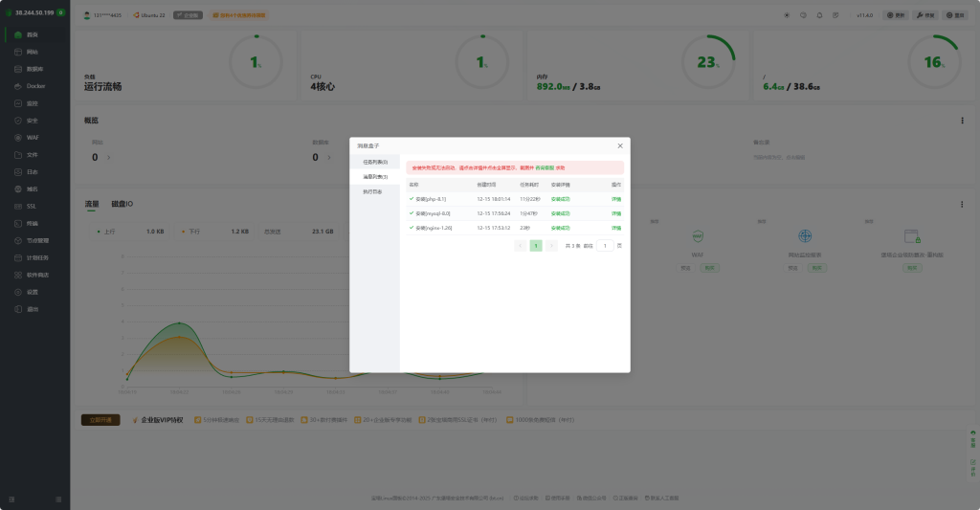Focus the 前往 page number input
This screenshot has height=510, width=980.
click(605, 246)
